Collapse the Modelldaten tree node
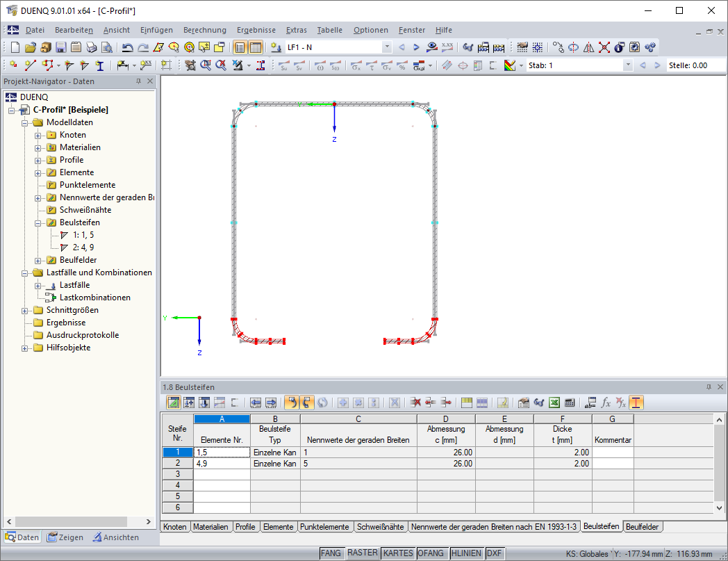Viewport: 728px width, 561px height. tap(24, 123)
